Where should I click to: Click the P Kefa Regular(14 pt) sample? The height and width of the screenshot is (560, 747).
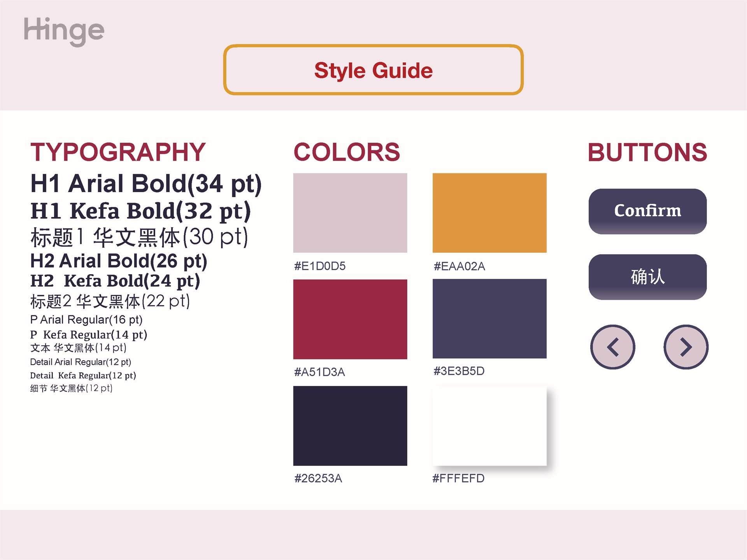(x=89, y=335)
